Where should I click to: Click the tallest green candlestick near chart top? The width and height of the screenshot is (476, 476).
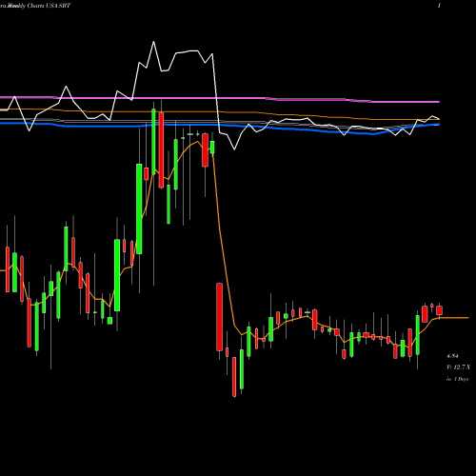153,142
